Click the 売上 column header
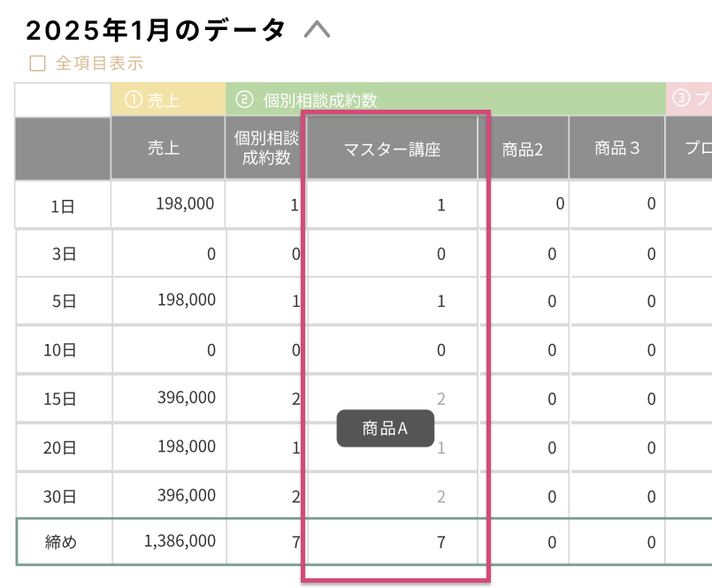This screenshot has width=712, height=588. [165, 149]
